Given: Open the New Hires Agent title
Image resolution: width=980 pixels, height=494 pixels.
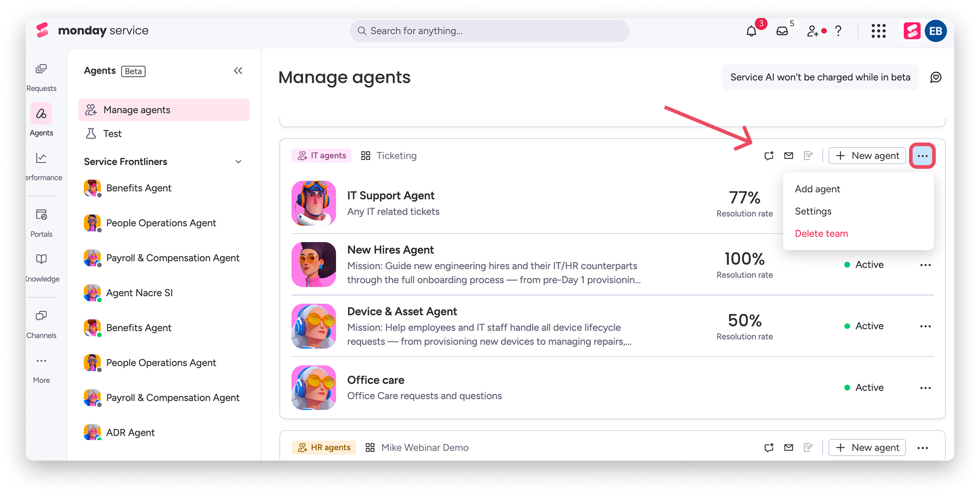Looking at the screenshot, I should point(390,250).
